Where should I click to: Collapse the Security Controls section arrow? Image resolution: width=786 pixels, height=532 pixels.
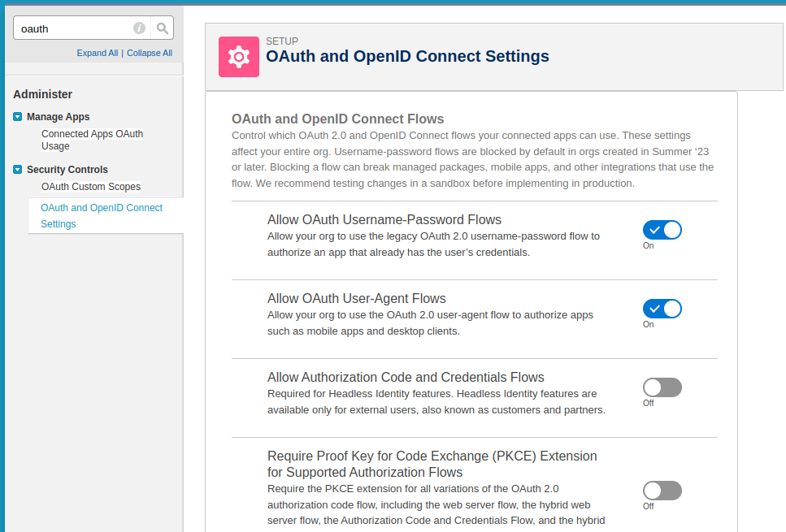[x=18, y=169]
